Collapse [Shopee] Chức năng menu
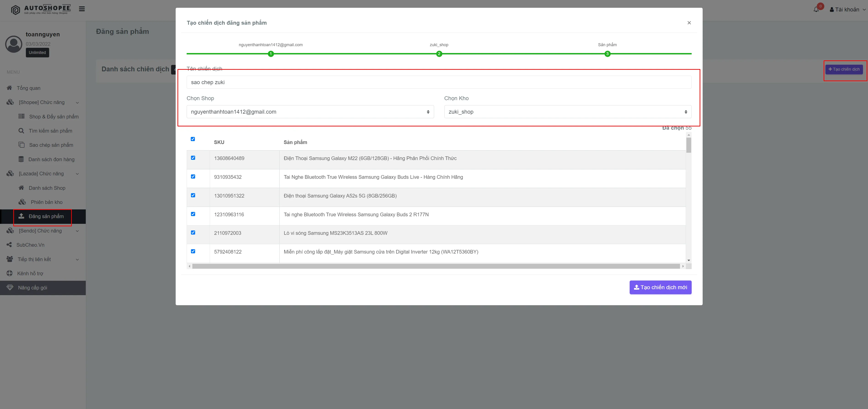The height and width of the screenshot is (409, 868). tap(43, 102)
